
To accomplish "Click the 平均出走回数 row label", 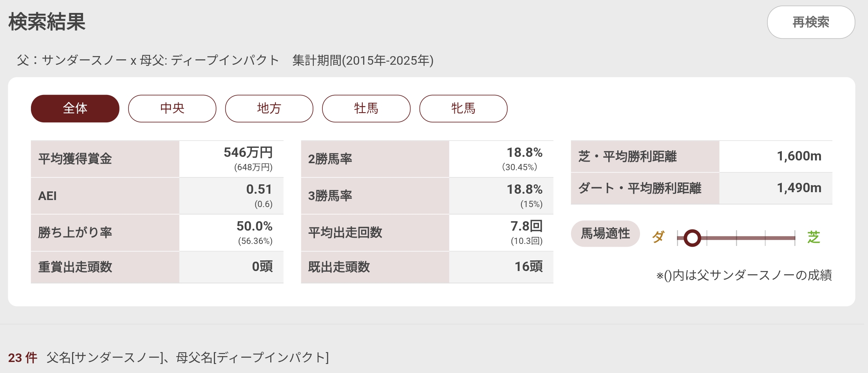I will (345, 233).
